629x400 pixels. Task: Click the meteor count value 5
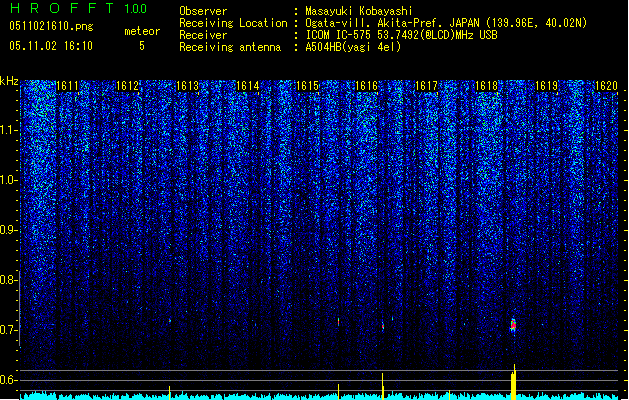[142, 46]
